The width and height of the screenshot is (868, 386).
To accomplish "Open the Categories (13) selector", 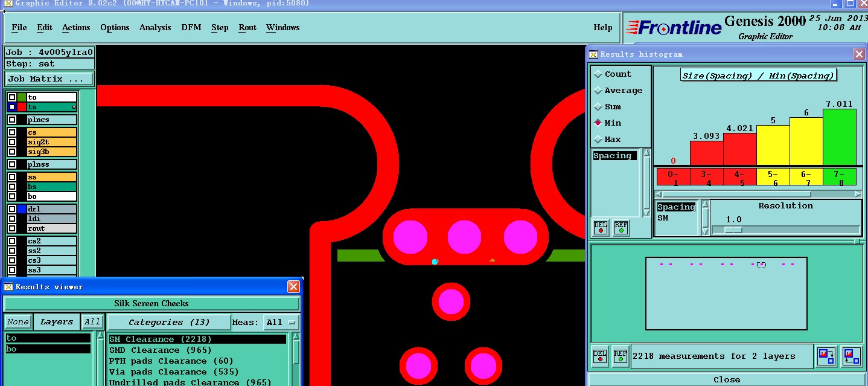I will [x=168, y=322].
